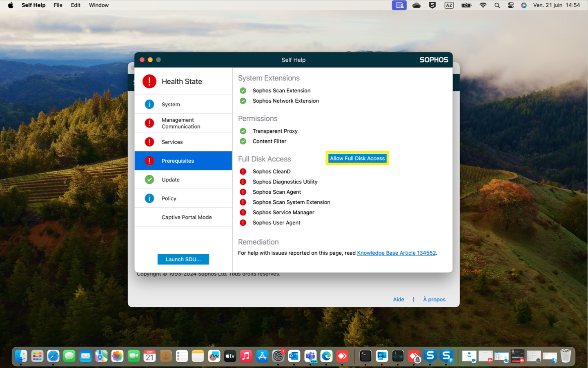588x368 pixels.
Task: Open the Edit menu
Action: 76,5
